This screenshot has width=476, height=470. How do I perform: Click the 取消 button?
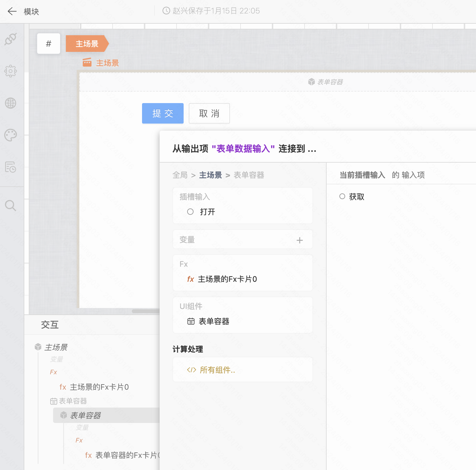209,113
